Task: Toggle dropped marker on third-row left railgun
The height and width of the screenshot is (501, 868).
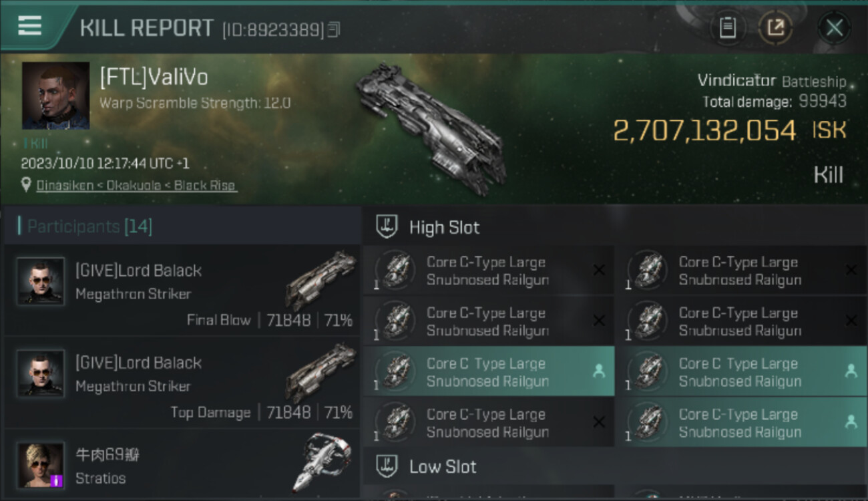Action: coord(599,371)
